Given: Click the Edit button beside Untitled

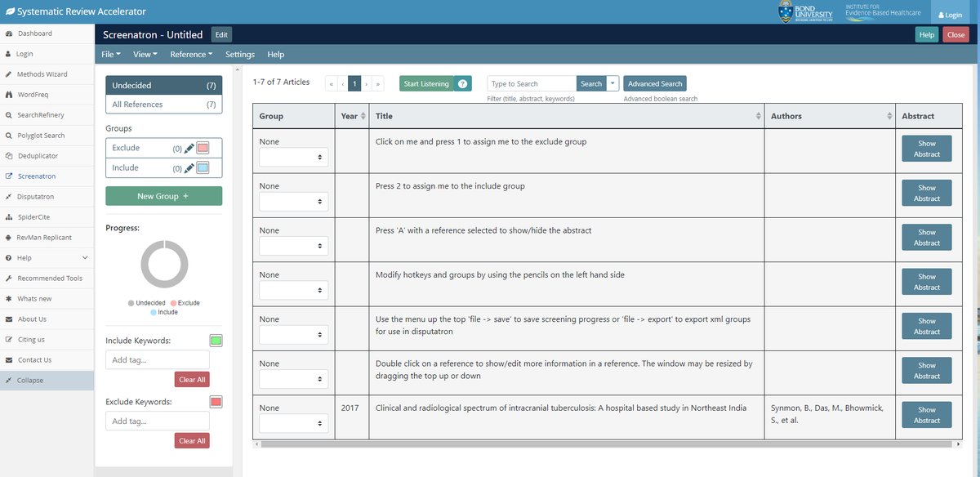Looking at the screenshot, I should tap(221, 34).
